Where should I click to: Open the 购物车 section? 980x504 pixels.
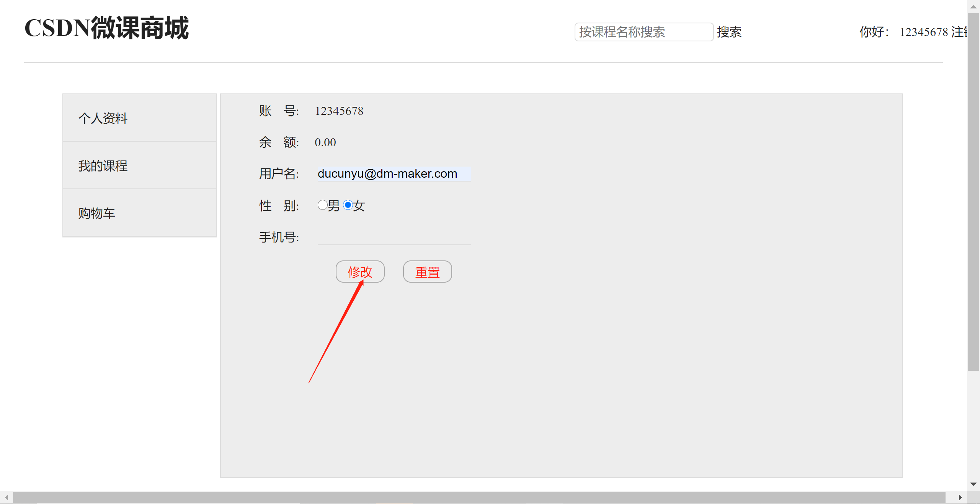click(96, 213)
